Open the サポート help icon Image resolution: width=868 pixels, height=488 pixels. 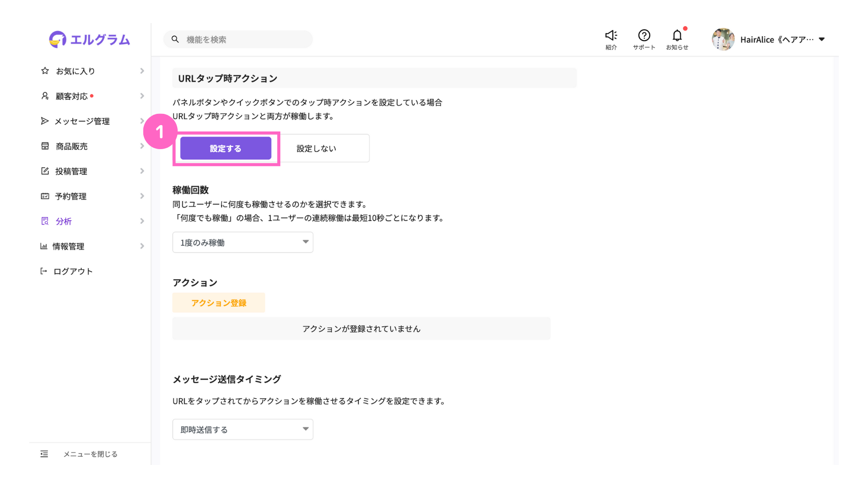click(x=644, y=36)
